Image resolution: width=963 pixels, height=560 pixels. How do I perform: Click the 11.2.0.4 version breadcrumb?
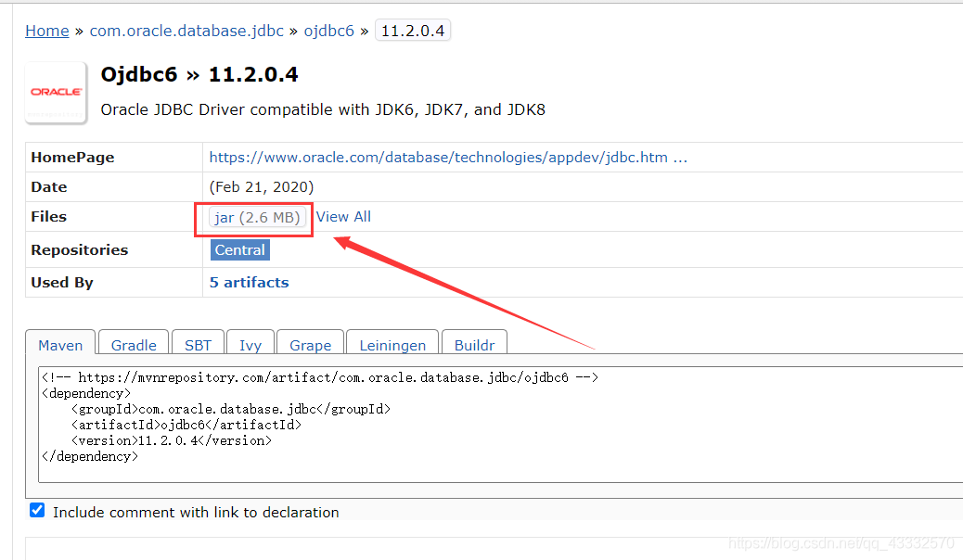point(413,31)
